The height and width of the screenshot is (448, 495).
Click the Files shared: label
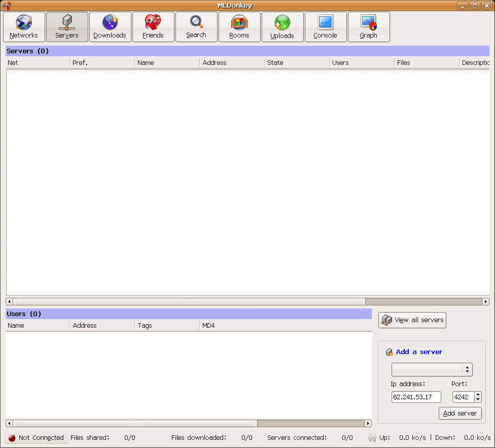(x=90, y=438)
